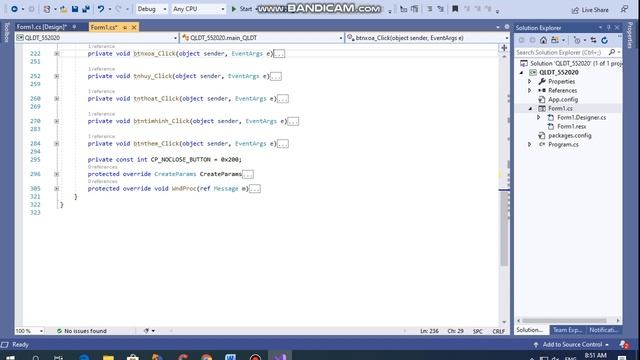
Task: Click the Send Feedback icon at top right
Action: [x=624, y=9]
